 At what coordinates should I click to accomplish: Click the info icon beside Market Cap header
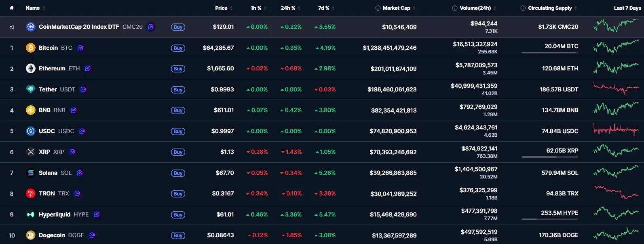tap(378, 8)
